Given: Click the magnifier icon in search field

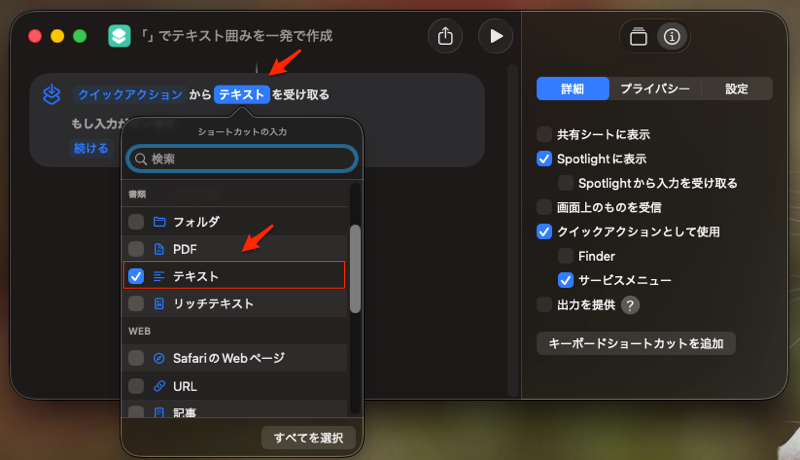Looking at the screenshot, I should 141,159.
